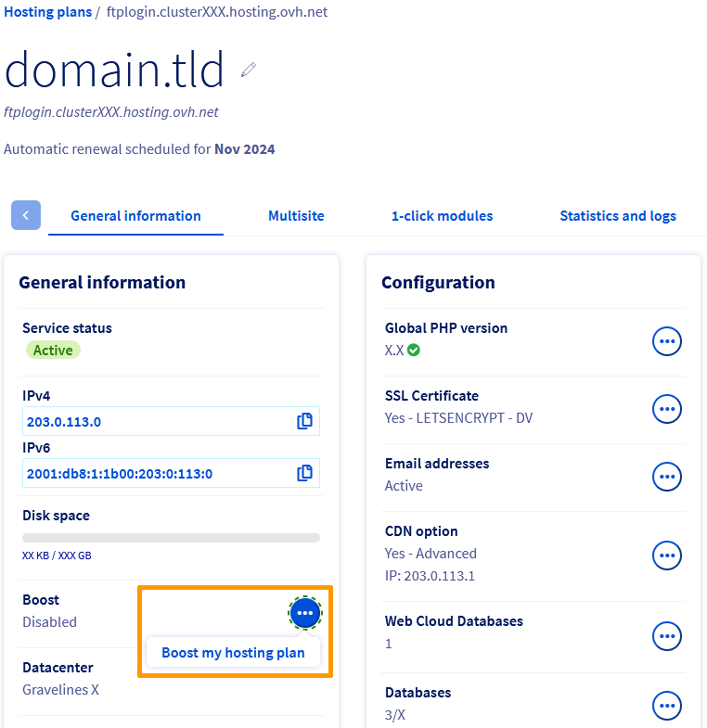Screen dimensions: 707x728
Task: Copy the IPv6 address using its icon
Action: 304,473
